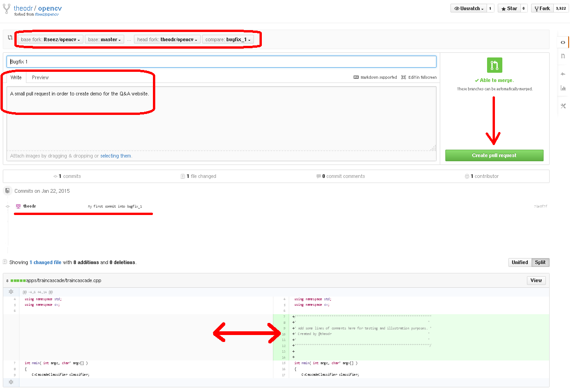This screenshot has width=570, height=392.
Task: Switch to the Preview tab
Action: (x=40, y=77)
